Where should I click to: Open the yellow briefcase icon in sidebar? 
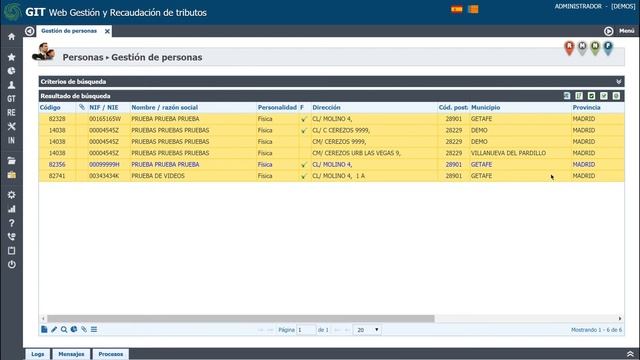(x=11, y=175)
